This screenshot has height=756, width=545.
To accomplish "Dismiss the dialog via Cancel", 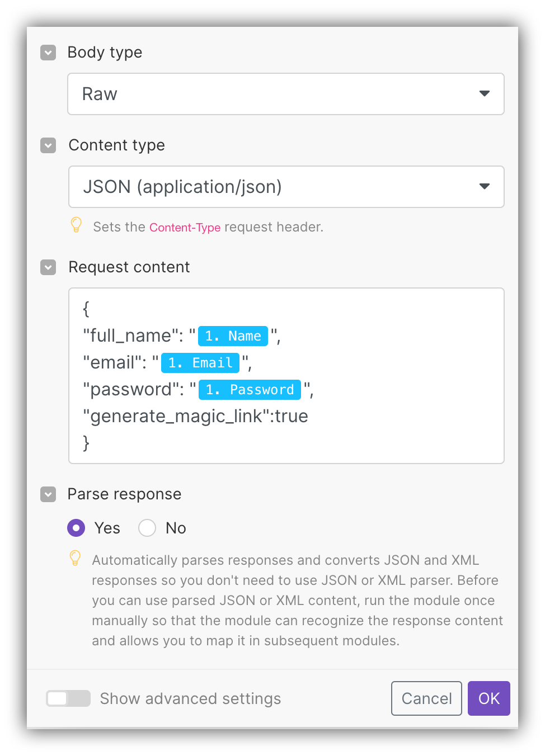I will tap(426, 698).
